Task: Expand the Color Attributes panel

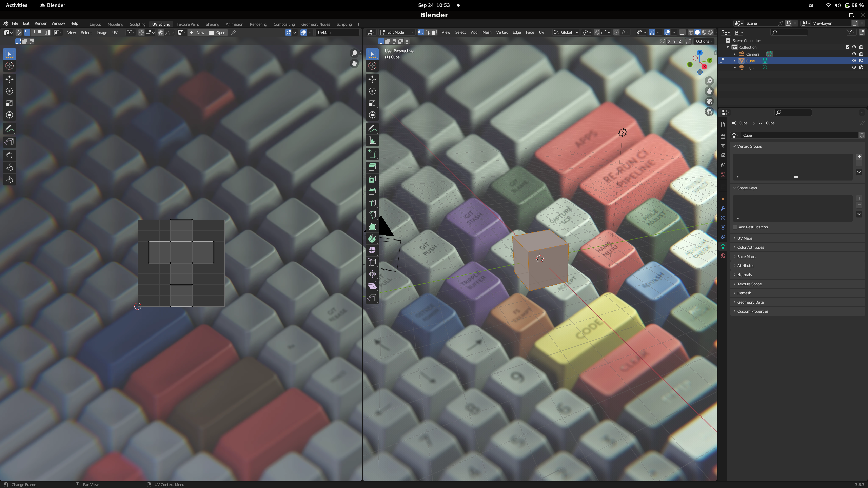Action: point(797,247)
